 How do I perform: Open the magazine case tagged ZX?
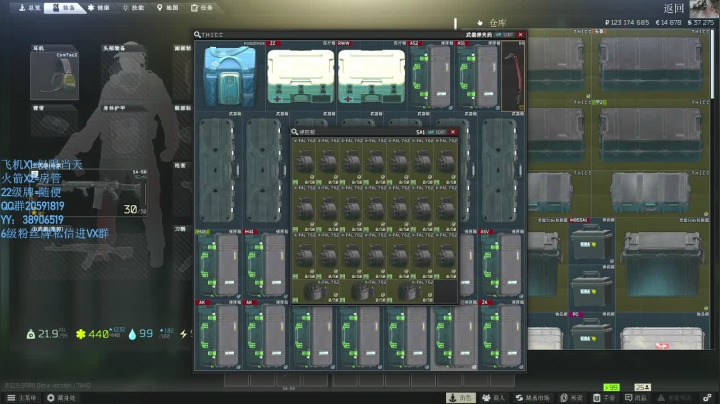pos(501,334)
